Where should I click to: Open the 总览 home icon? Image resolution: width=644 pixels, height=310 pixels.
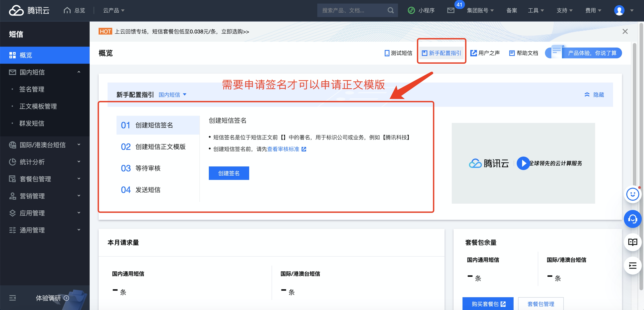pyautogui.click(x=67, y=10)
